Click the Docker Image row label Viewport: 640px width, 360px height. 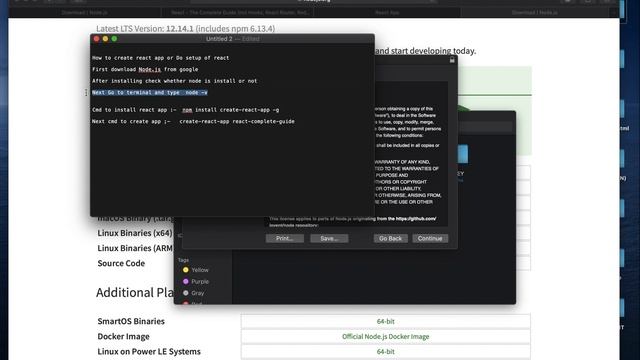(x=123, y=336)
